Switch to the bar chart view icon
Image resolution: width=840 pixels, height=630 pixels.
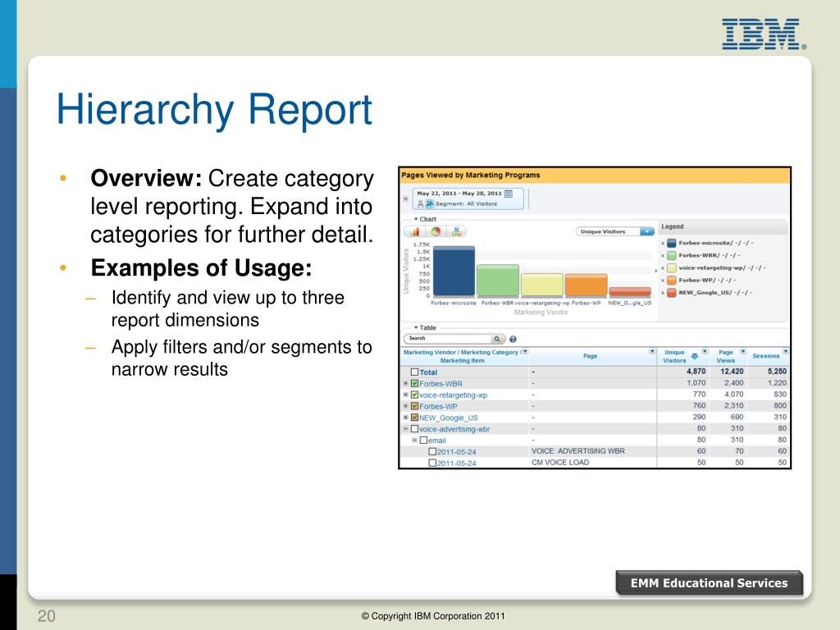click(x=415, y=231)
